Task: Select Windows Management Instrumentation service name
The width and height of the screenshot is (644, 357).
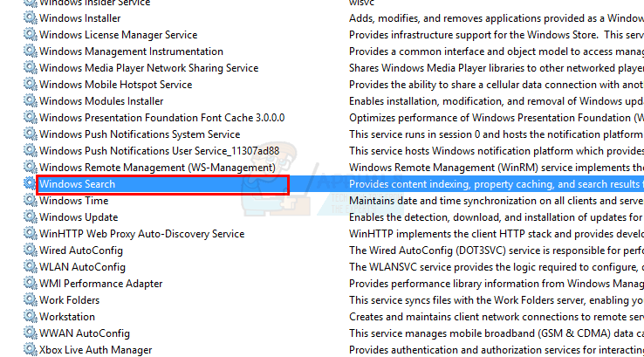Action: pos(132,51)
